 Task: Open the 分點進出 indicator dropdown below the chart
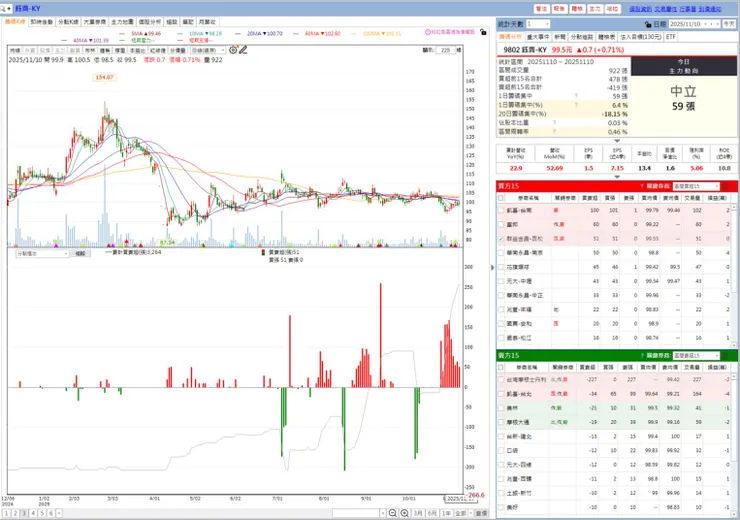43,253
